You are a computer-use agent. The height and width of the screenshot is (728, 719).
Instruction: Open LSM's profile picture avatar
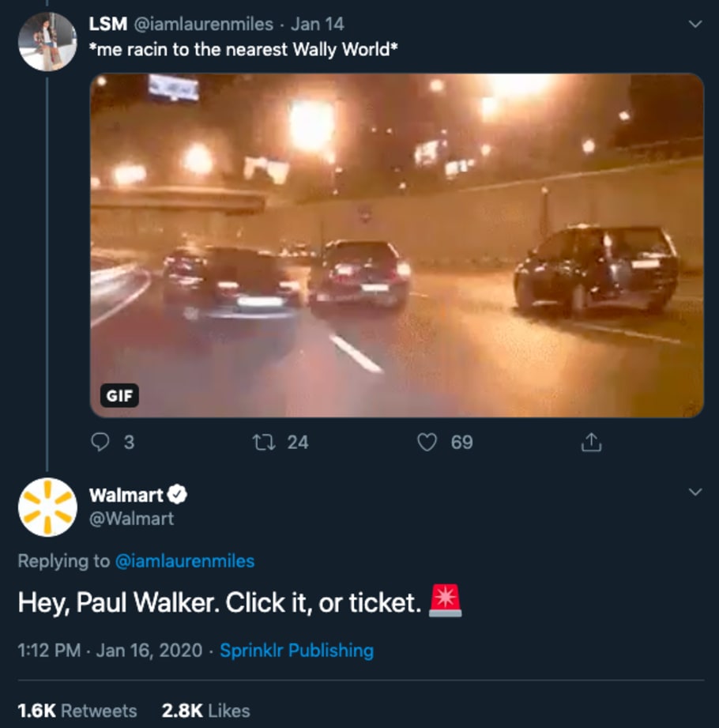[x=47, y=42]
